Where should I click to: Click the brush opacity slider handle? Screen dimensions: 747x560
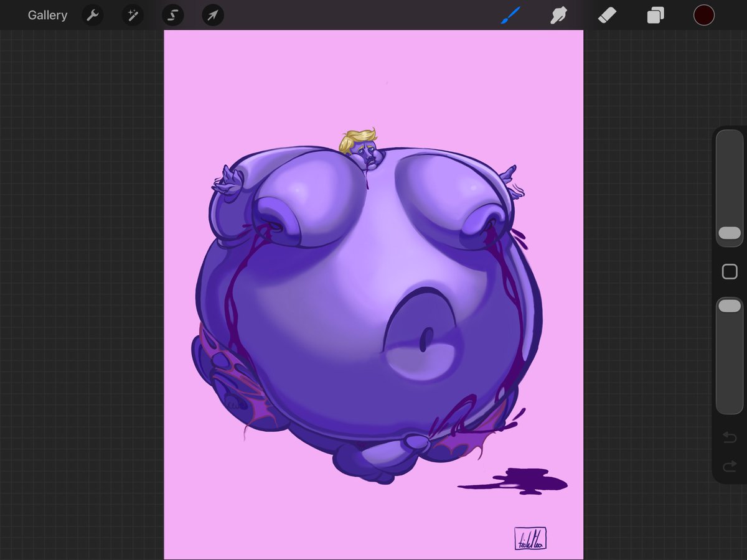pyautogui.click(x=730, y=306)
